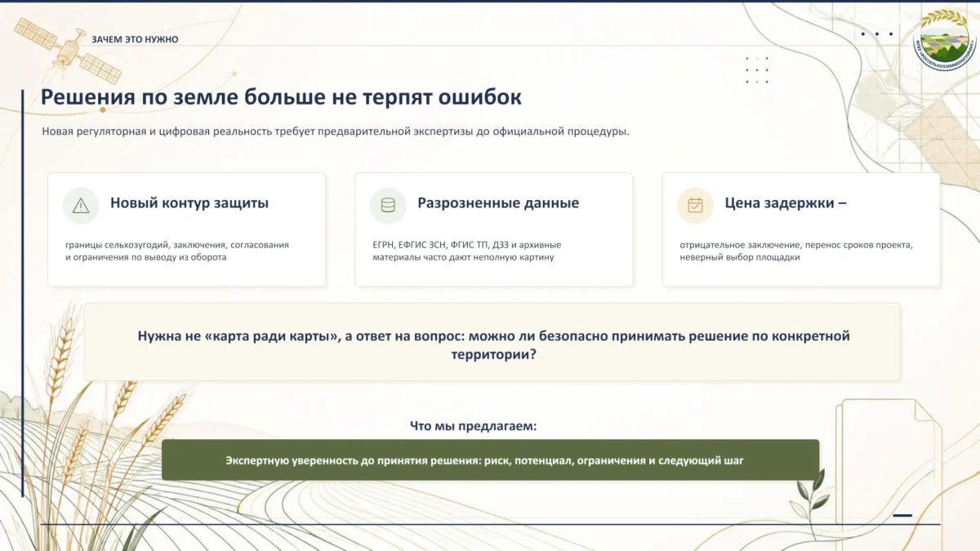Click the label Что мы предлагаем:

tap(473, 426)
